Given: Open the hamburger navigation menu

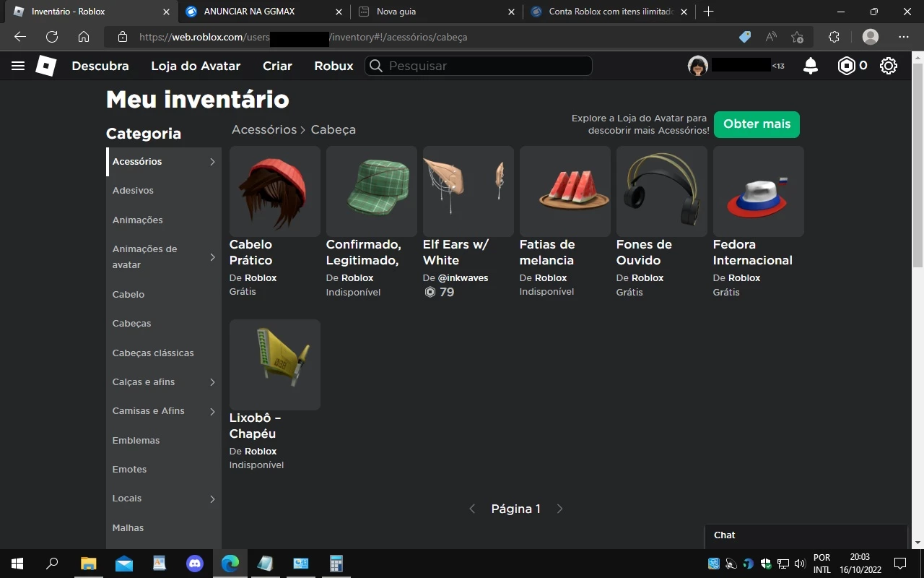Looking at the screenshot, I should tap(18, 66).
